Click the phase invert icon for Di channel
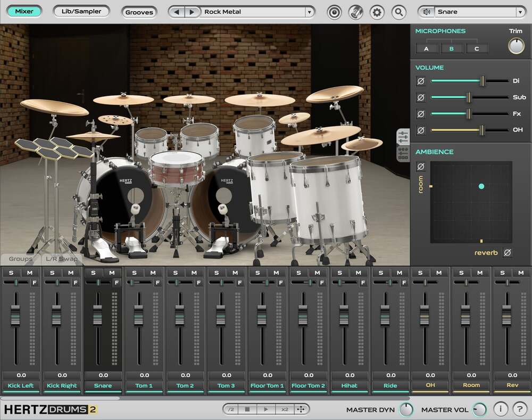532x420 pixels. pos(421,81)
